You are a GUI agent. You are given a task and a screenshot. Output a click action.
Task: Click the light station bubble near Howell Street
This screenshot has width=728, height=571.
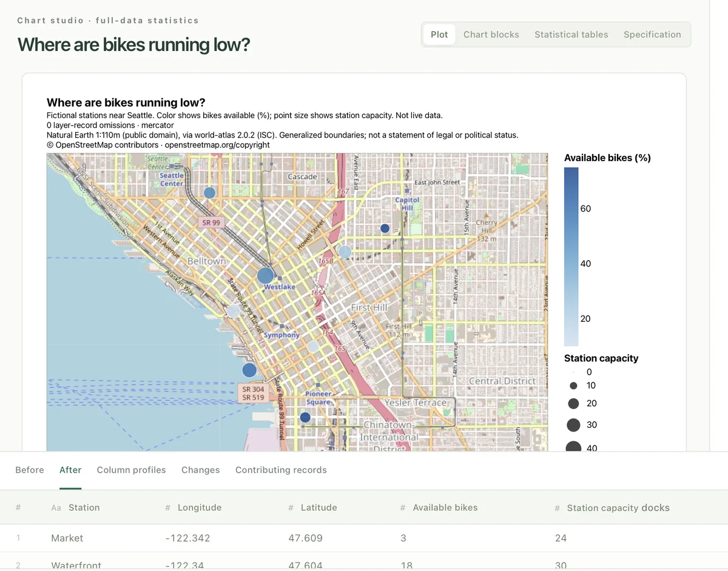click(x=345, y=252)
